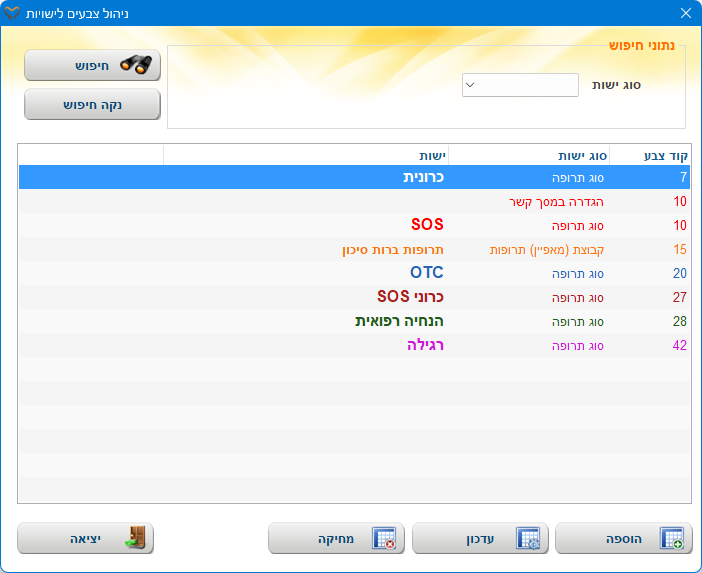Click סוג תרופה cell in הנחיה רפואית row
The height and width of the screenshot is (573, 702).
pyautogui.click(x=529, y=321)
